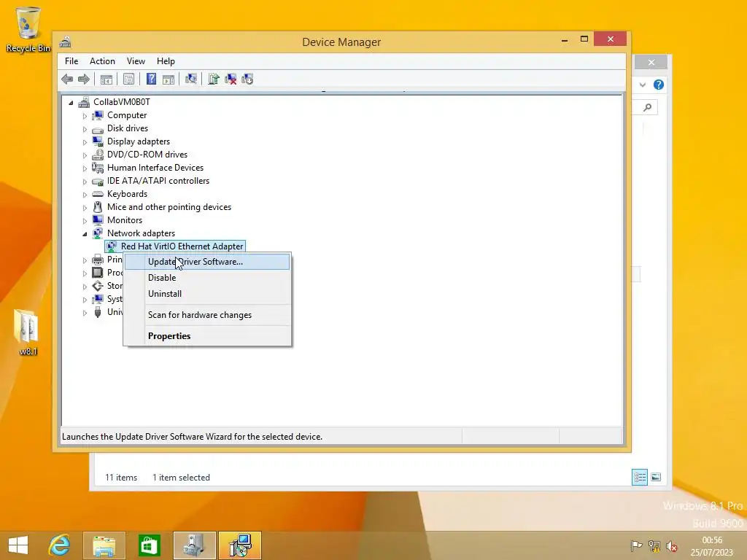This screenshot has height=560, width=747.
Task: Choose Properties from the context menu
Action: 207,335
